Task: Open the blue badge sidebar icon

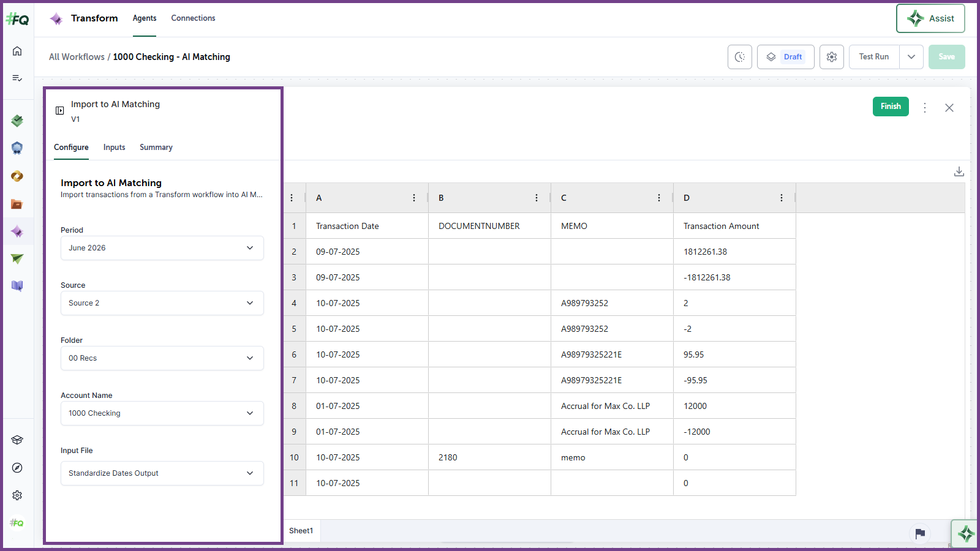Action: pos(17,148)
